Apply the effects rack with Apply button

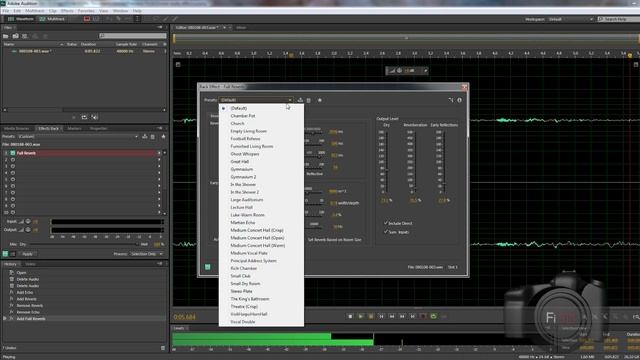click(x=27, y=254)
